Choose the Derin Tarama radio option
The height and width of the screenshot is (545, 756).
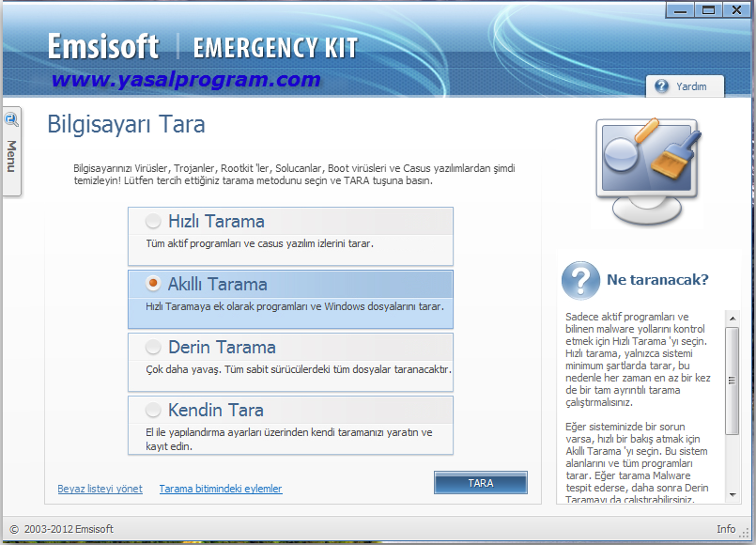coord(153,348)
